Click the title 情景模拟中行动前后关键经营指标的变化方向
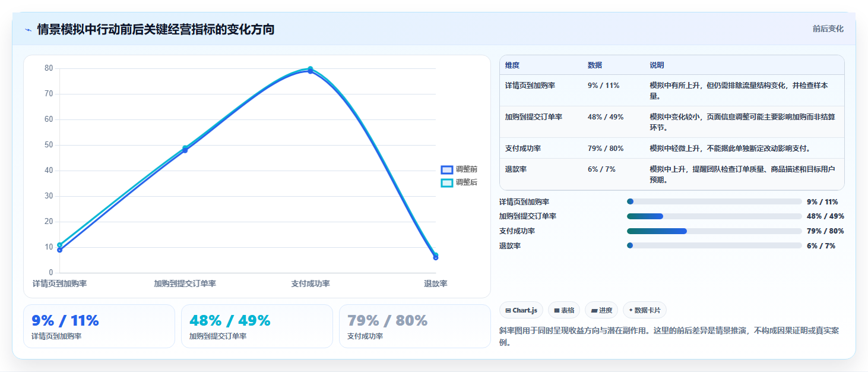This screenshot has width=868, height=372. (156, 29)
